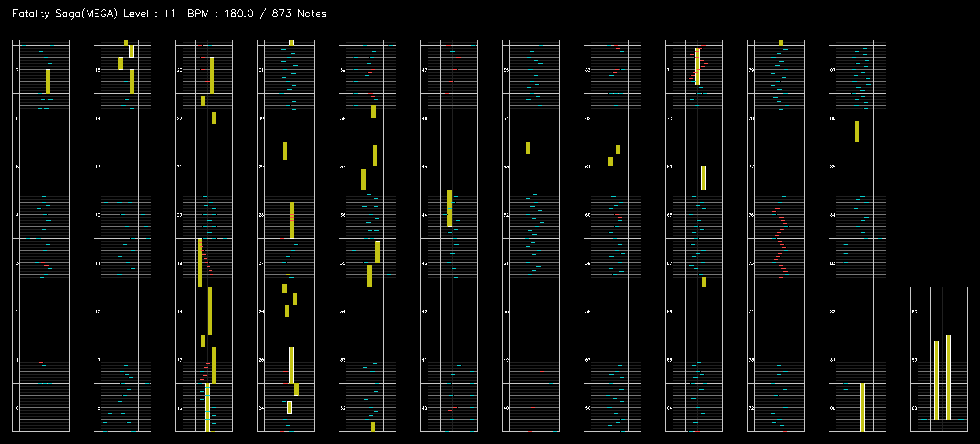The width and height of the screenshot is (980, 444).
Task: Select measure number 61 label
Action: pos(588,167)
